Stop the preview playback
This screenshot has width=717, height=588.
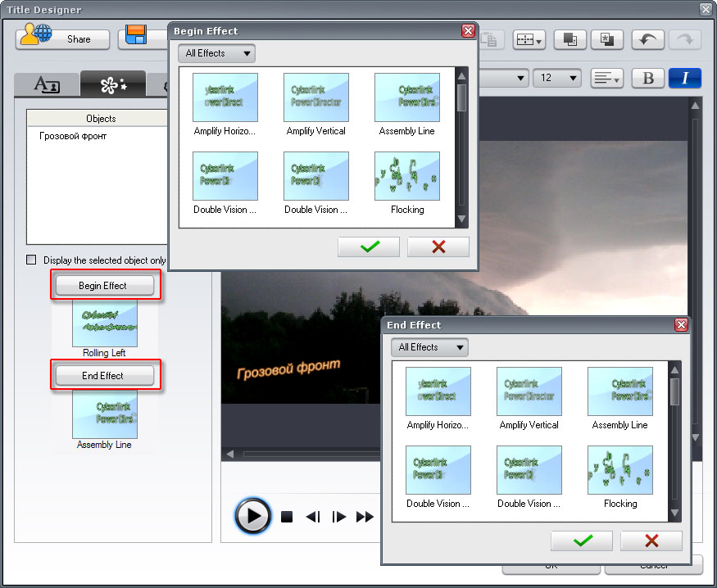pos(287,517)
